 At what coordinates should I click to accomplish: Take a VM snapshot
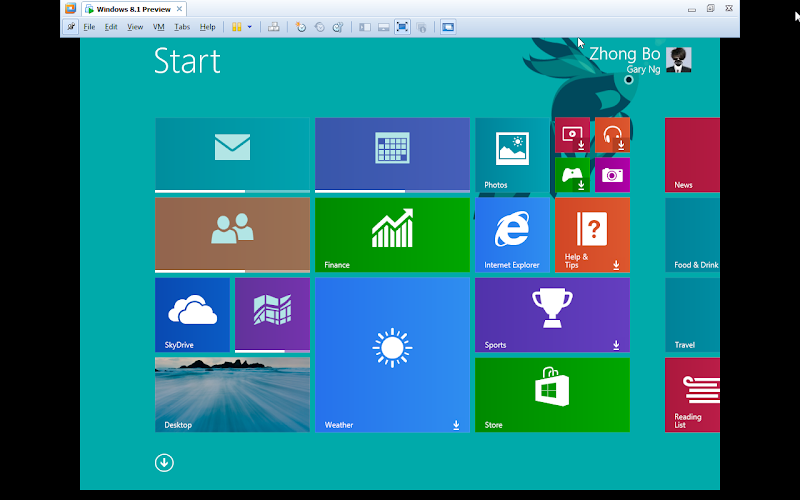tap(301, 27)
